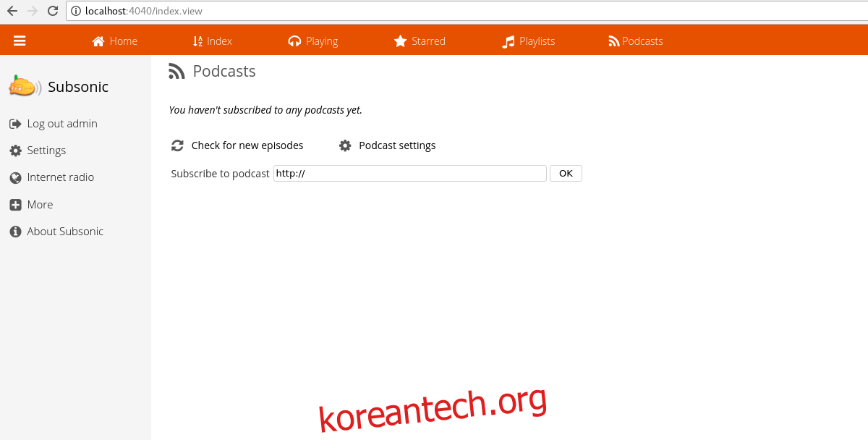This screenshot has height=440, width=868.
Task: Toggle the hamburger menu icon
Action: pyautogui.click(x=20, y=41)
